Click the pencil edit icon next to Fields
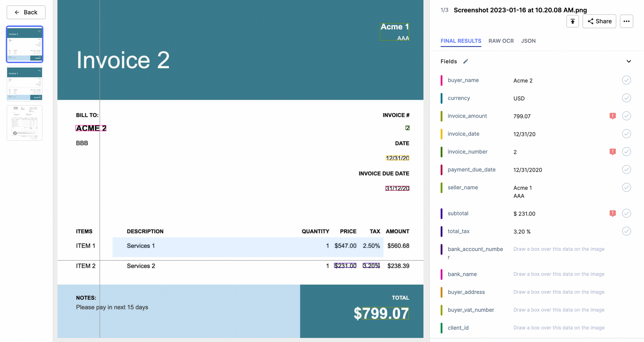 tap(466, 62)
